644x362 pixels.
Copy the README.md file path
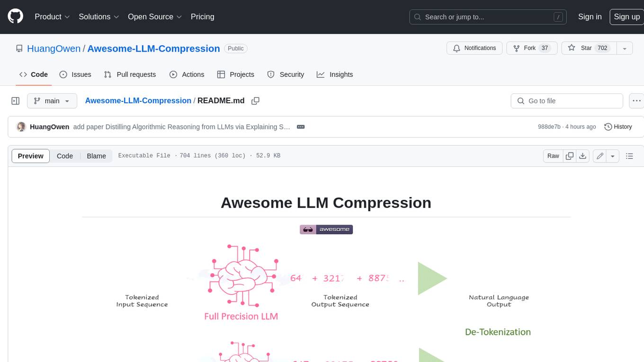click(x=255, y=101)
